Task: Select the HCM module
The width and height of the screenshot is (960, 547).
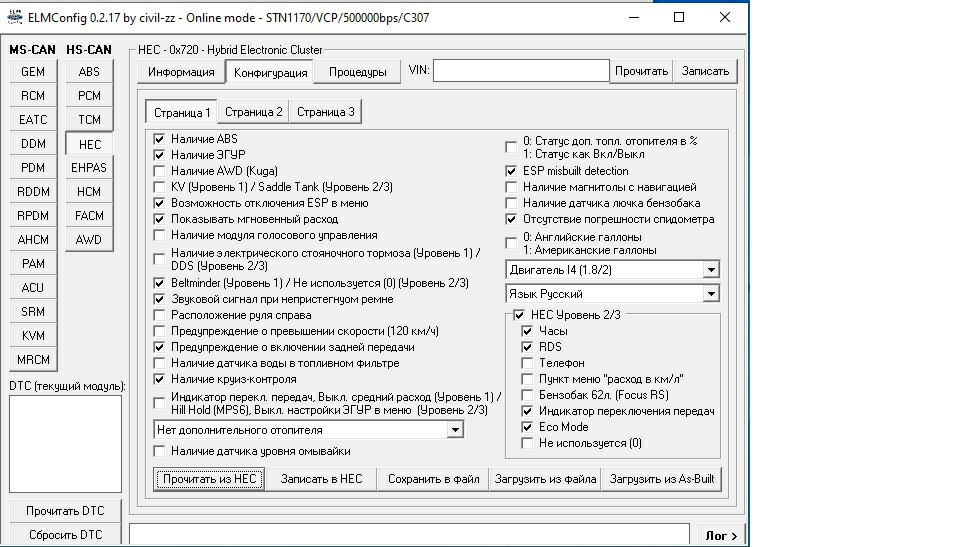Action: (x=89, y=192)
